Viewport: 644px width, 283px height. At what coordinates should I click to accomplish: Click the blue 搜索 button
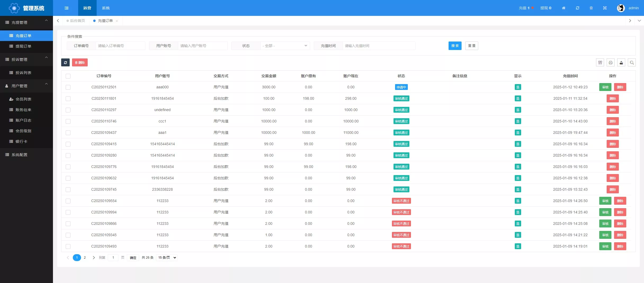455,46
